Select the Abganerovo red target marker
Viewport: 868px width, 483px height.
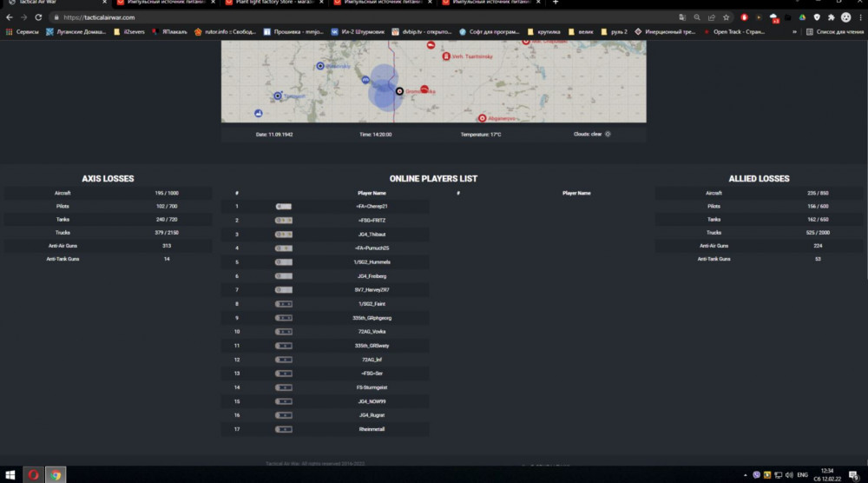tap(483, 118)
